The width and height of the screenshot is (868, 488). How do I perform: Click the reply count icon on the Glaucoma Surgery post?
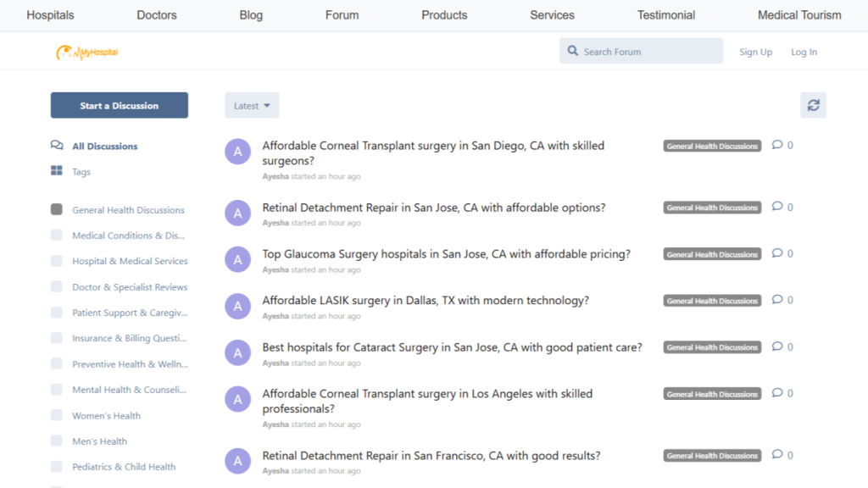point(777,253)
